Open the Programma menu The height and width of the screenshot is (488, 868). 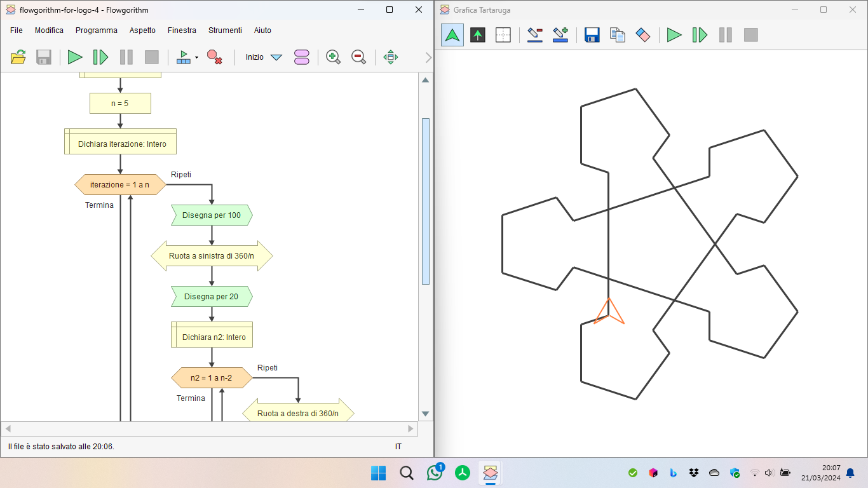click(97, 30)
